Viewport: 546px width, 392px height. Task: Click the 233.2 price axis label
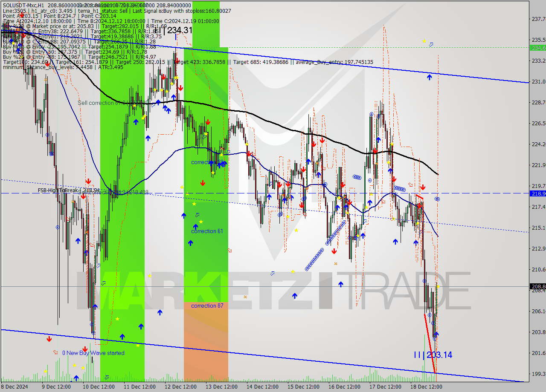tap(538, 61)
